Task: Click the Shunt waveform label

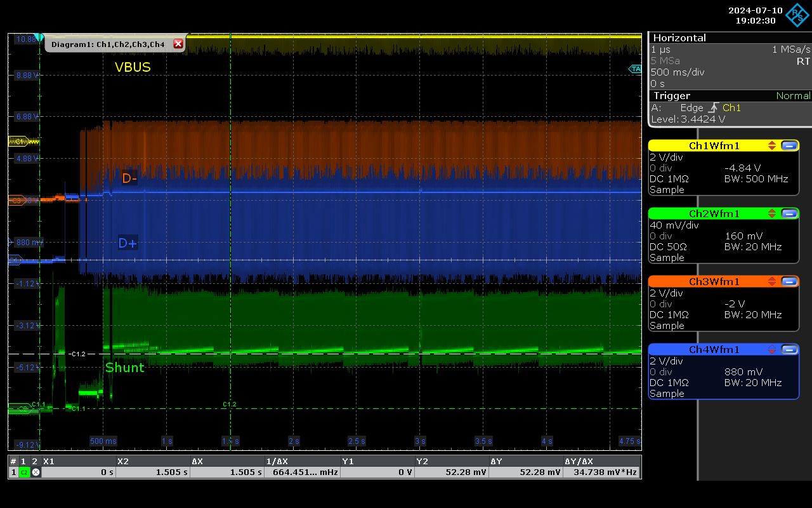Action: [125, 368]
